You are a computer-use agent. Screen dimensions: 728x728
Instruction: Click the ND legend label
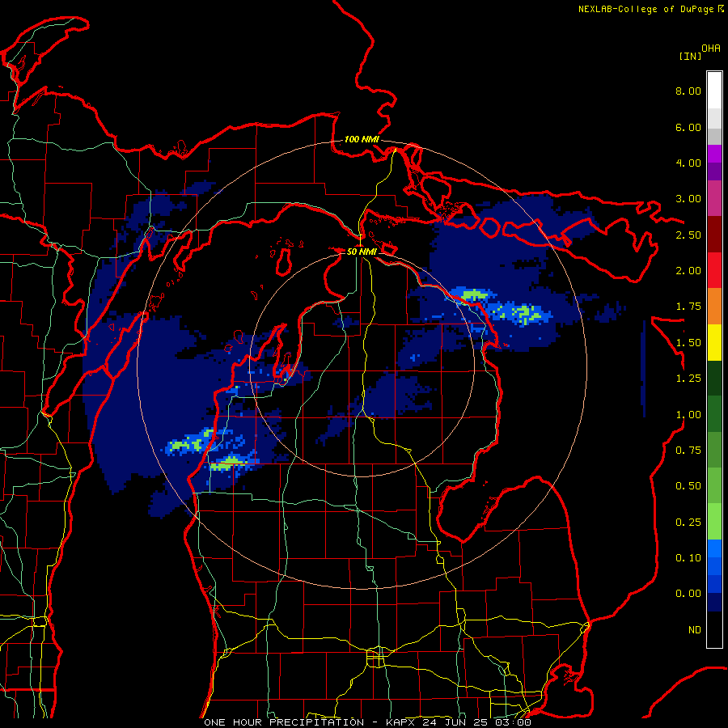695,630
